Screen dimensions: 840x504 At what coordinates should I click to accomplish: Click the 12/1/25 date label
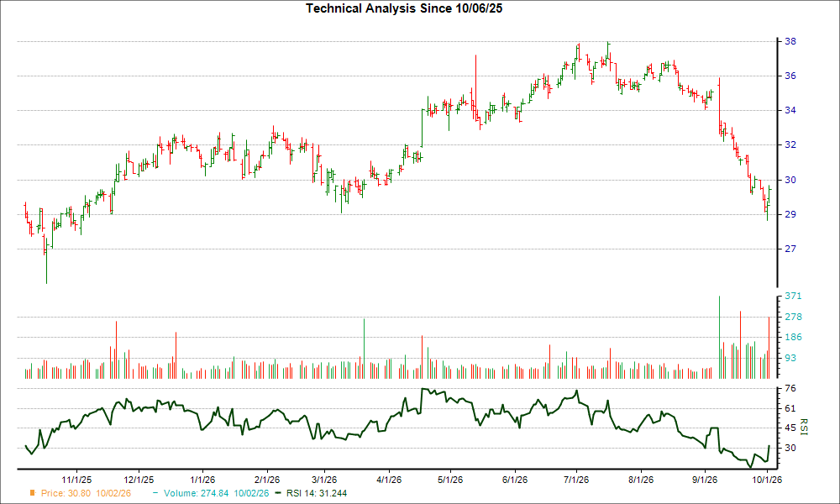[139, 480]
